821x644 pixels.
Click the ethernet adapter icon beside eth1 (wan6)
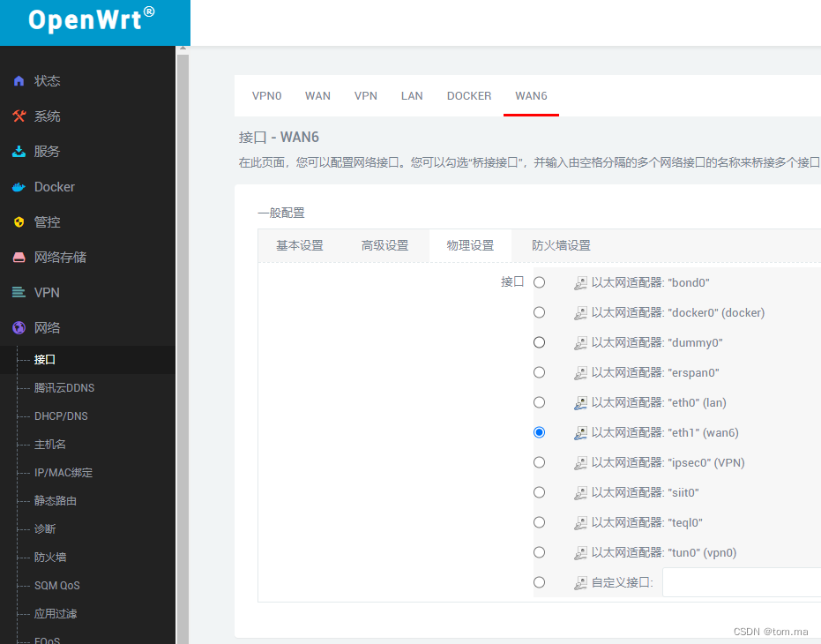tap(580, 432)
